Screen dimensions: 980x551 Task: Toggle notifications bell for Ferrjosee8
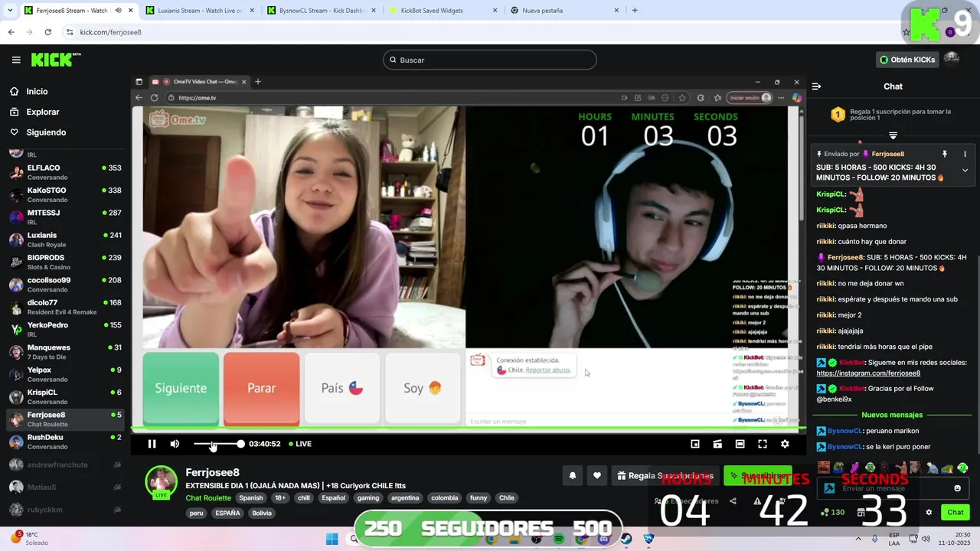[572, 475]
